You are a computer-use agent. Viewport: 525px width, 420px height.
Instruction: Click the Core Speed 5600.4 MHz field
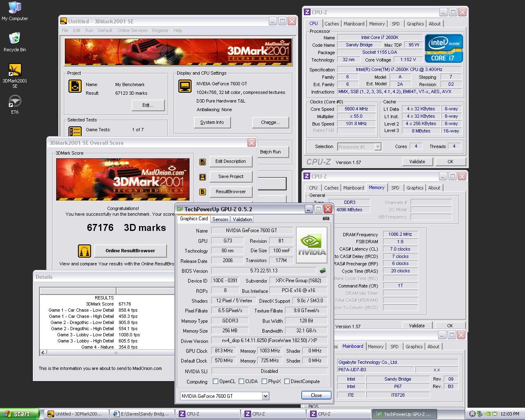pyautogui.click(x=356, y=109)
